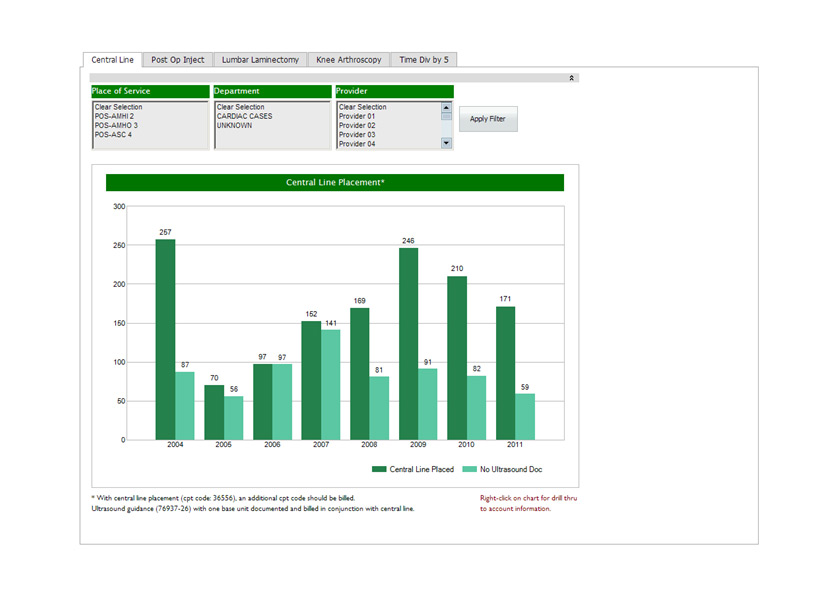Select CARDIAC CASES department

(244, 116)
